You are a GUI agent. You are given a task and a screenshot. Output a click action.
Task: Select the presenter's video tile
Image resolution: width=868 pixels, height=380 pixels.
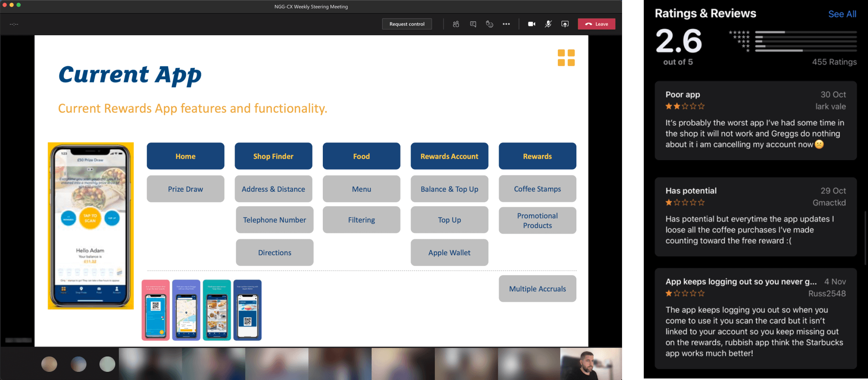(x=590, y=364)
